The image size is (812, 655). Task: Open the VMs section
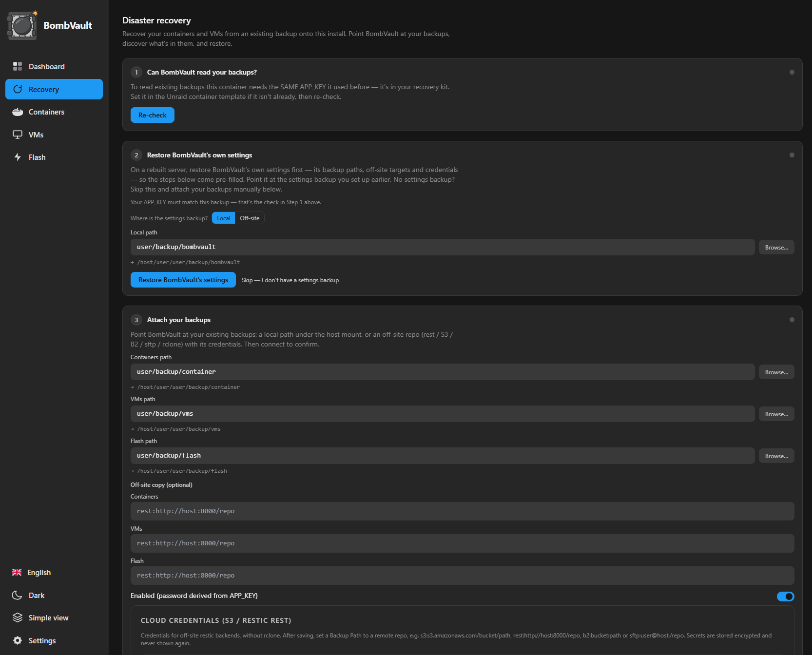[54, 135]
